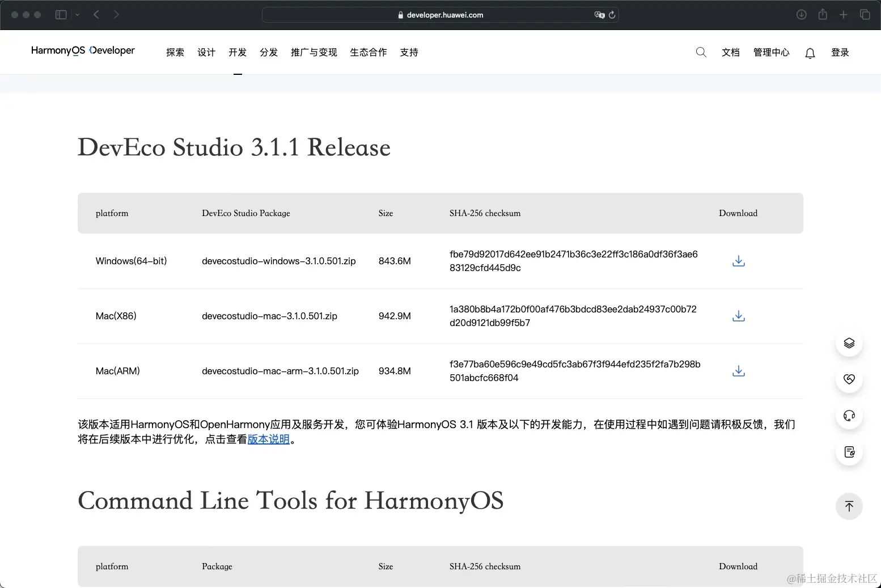Toggle the Safari sidebar

(61, 15)
